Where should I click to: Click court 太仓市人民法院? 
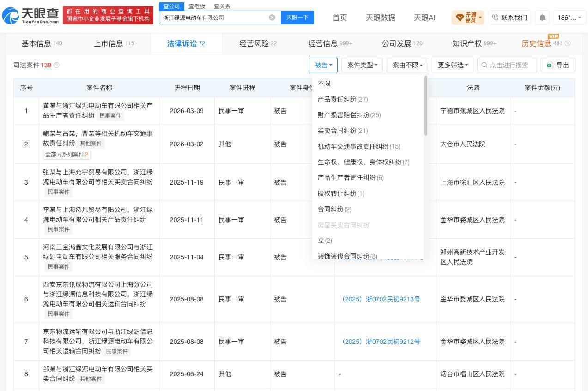click(463, 144)
